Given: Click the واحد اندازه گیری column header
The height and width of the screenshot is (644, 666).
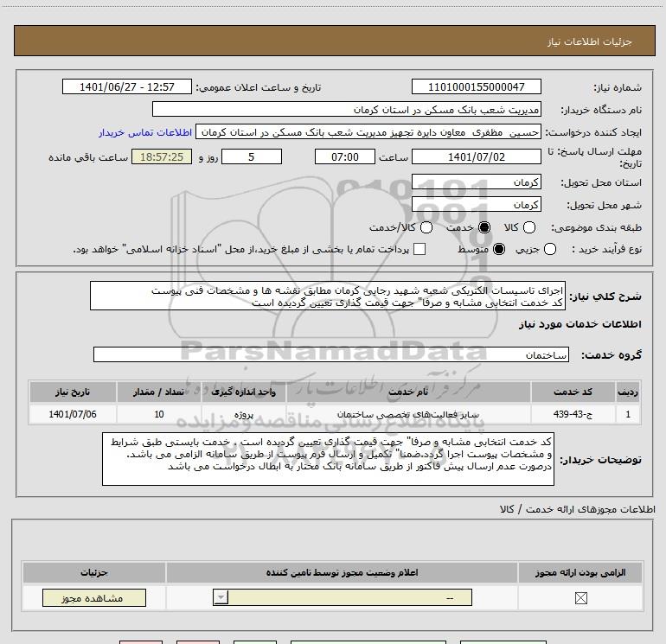Looking at the screenshot, I should click(244, 392).
